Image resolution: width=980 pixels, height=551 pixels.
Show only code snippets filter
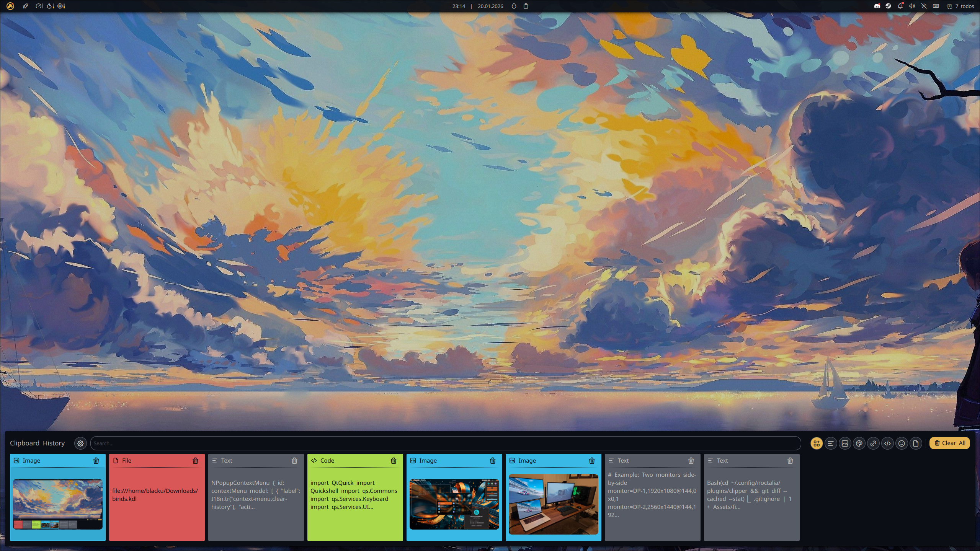(887, 443)
